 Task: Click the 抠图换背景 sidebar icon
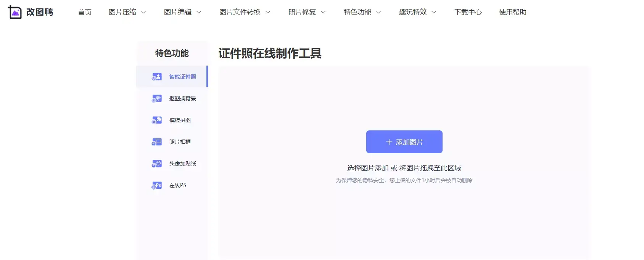tap(156, 98)
